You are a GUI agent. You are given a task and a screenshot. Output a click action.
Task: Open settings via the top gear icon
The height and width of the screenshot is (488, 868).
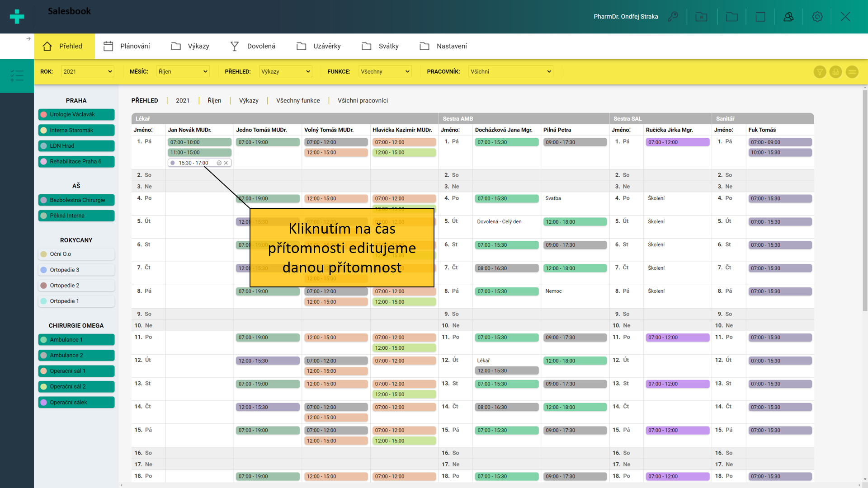pos(817,17)
